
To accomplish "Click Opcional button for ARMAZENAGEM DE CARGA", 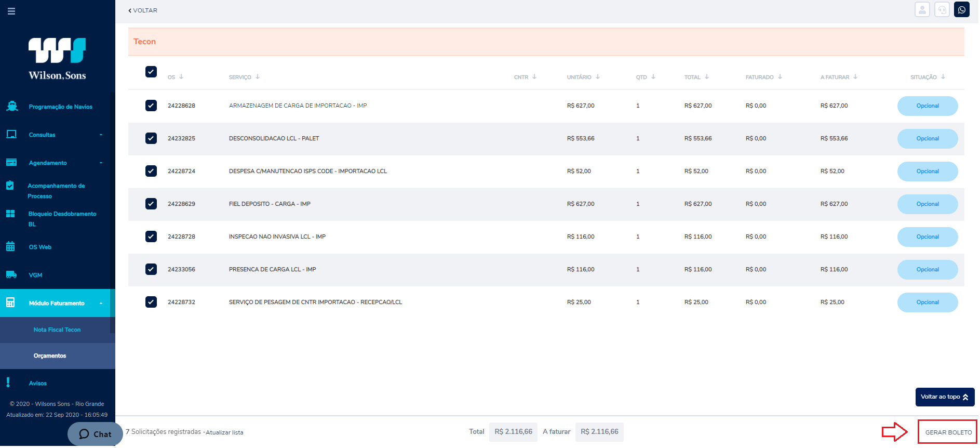I will click(928, 106).
